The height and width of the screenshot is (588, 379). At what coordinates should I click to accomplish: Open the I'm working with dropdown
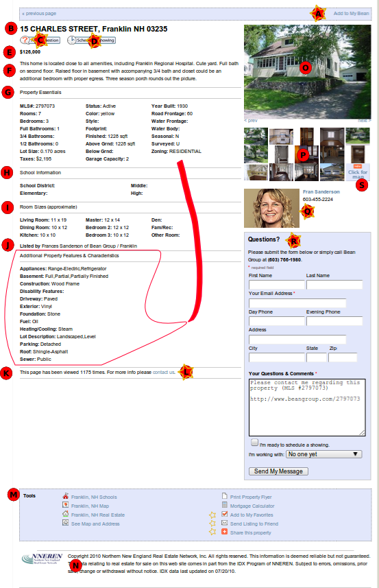point(324,454)
